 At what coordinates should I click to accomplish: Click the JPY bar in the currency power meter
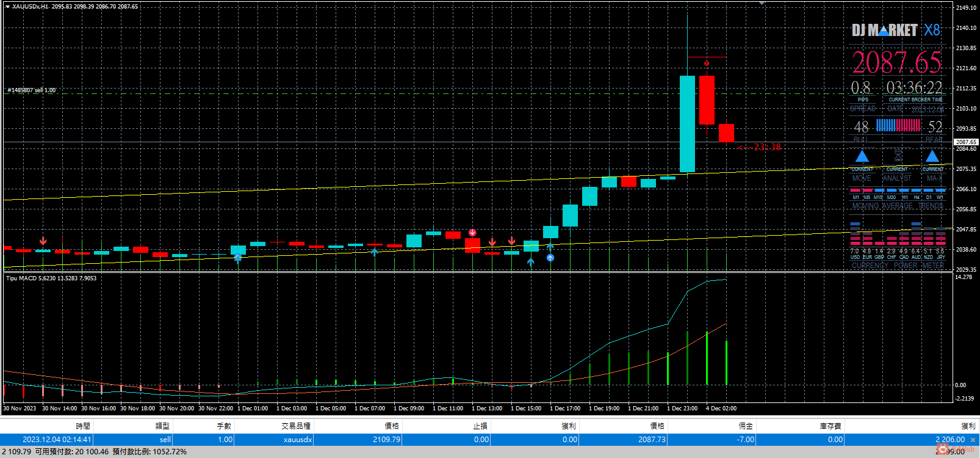[x=940, y=234]
